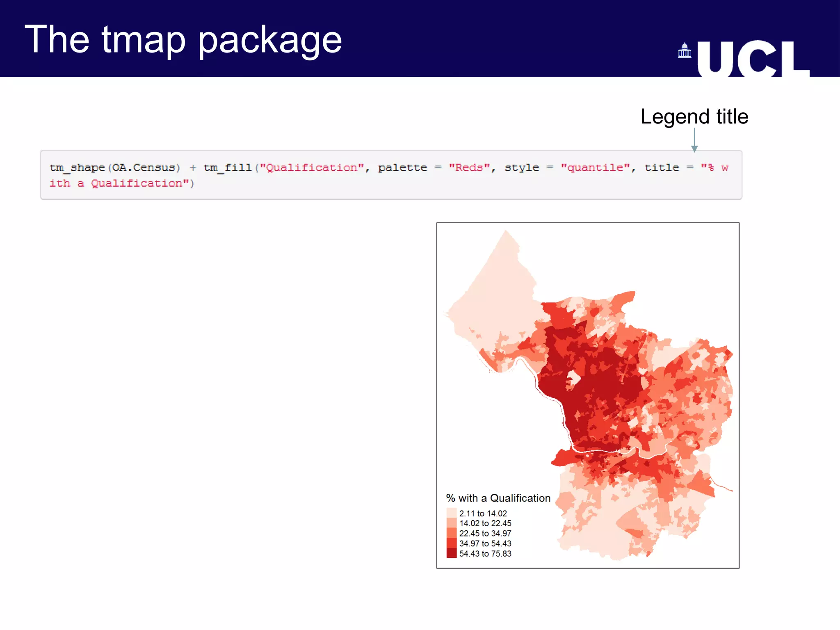Click the UCL logo
Image resolution: width=840 pixels, height=630 pixels.
coord(744,59)
